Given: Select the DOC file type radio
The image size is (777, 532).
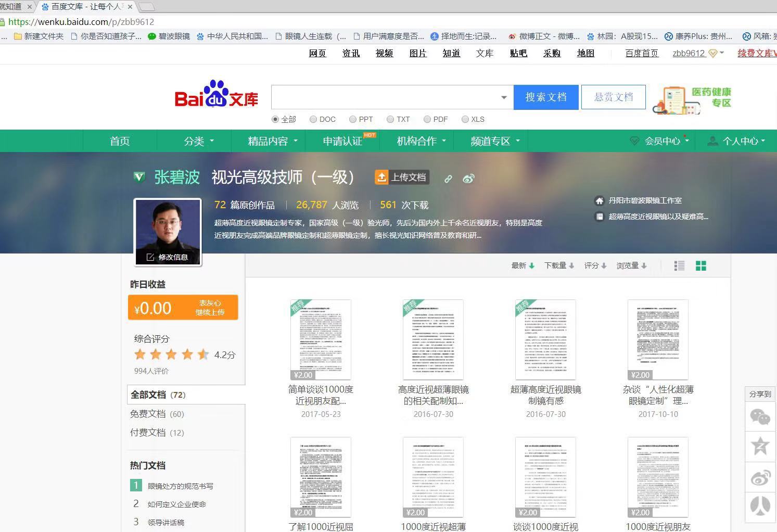Looking at the screenshot, I should coord(313,119).
